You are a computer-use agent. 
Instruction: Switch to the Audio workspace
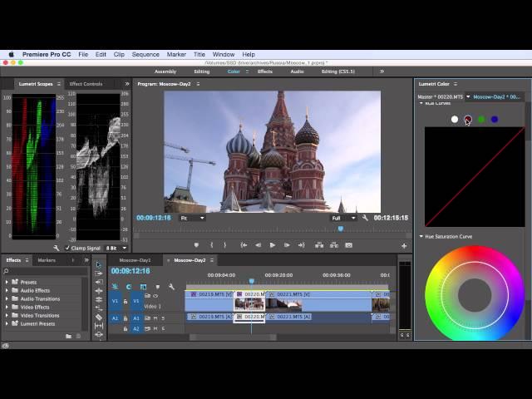pos(297,71)
